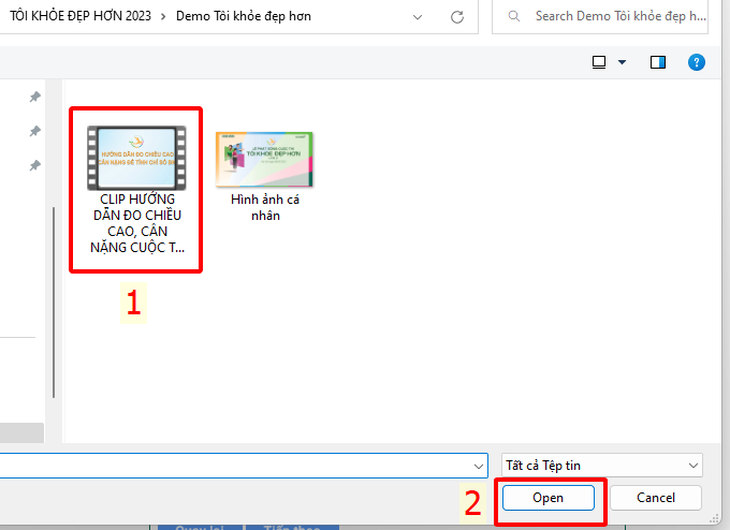730x530 pixels.
Task: Navigate to TÔI KHỎE ĐẸP HƠN 2023 breadcrumb
Action: (81, 16)
